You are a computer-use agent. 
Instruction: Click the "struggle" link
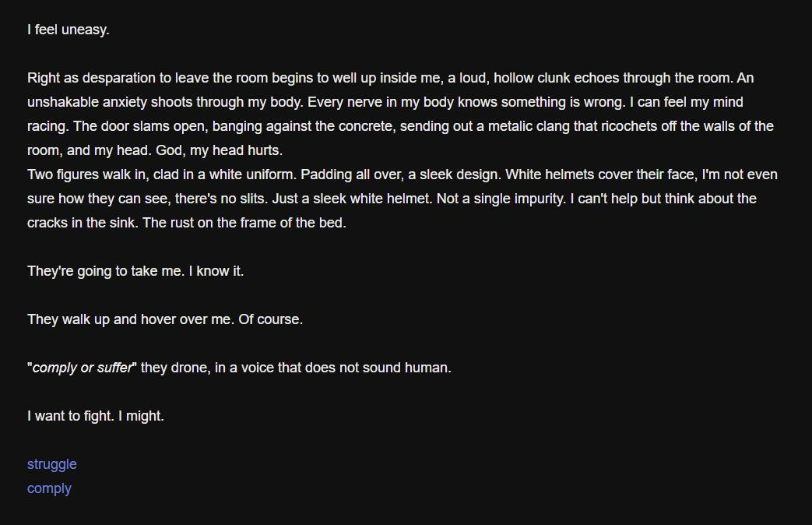point(51,464)
